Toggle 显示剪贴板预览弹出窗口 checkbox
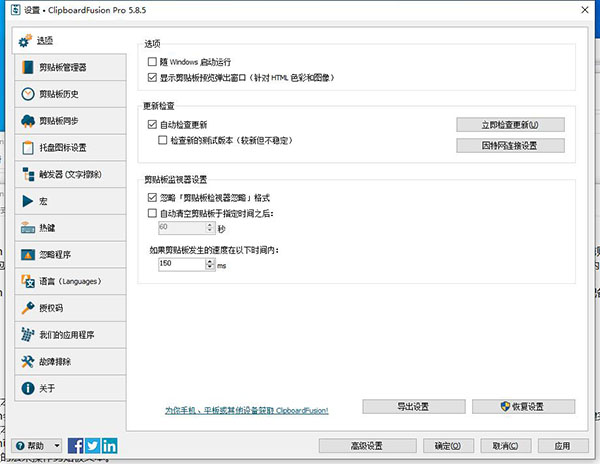The image size is (600, 464). (152, 78)
